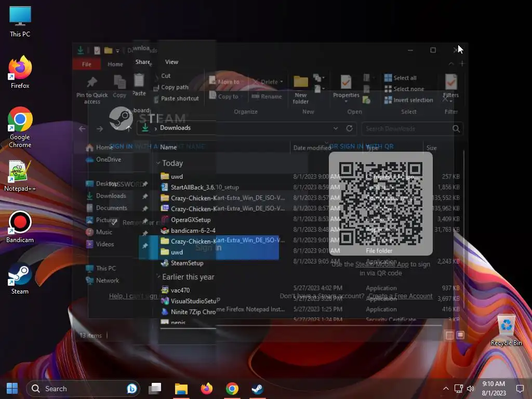Click File Explorer taskbar icon
Image resolution: width=532 pixels, height=399 pixels.
181,389
